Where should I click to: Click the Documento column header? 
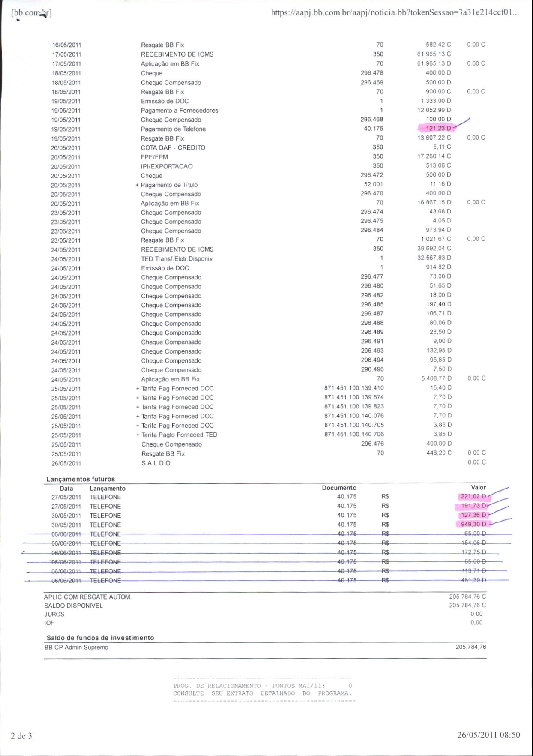click(339, 488)
